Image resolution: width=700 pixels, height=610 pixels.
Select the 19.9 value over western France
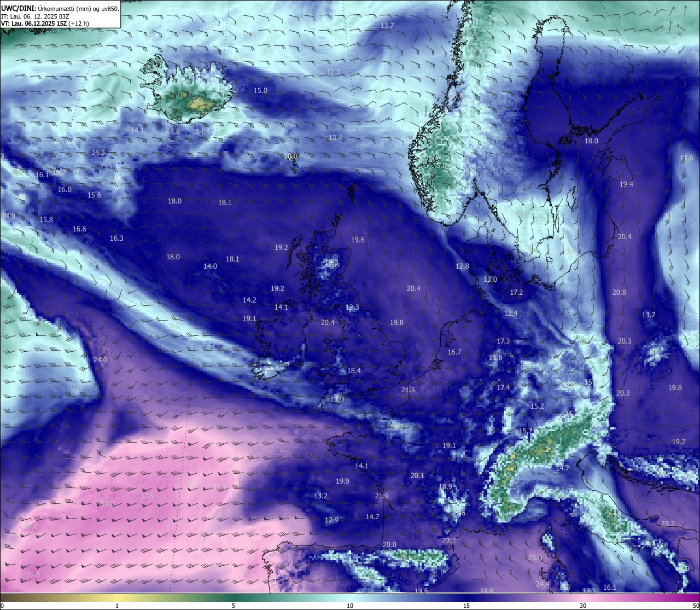342,481
